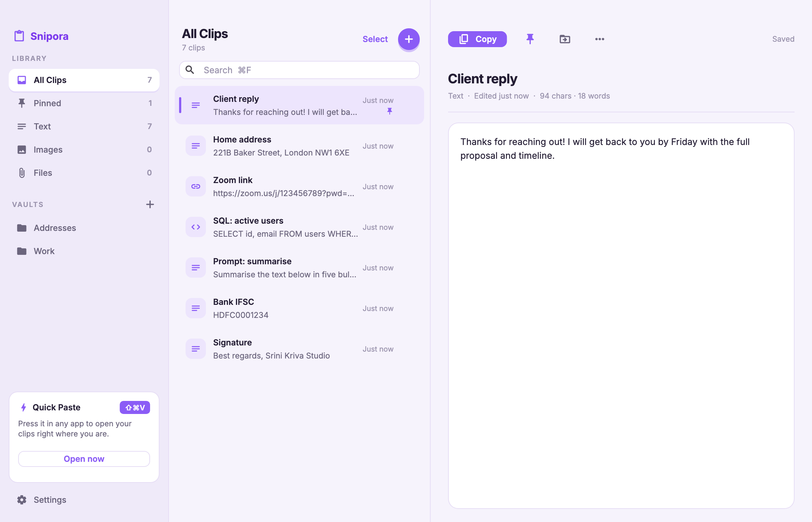Toggle pin for the open clip in toolbar
Screen dimensions: 812x522
pos(530,39)
